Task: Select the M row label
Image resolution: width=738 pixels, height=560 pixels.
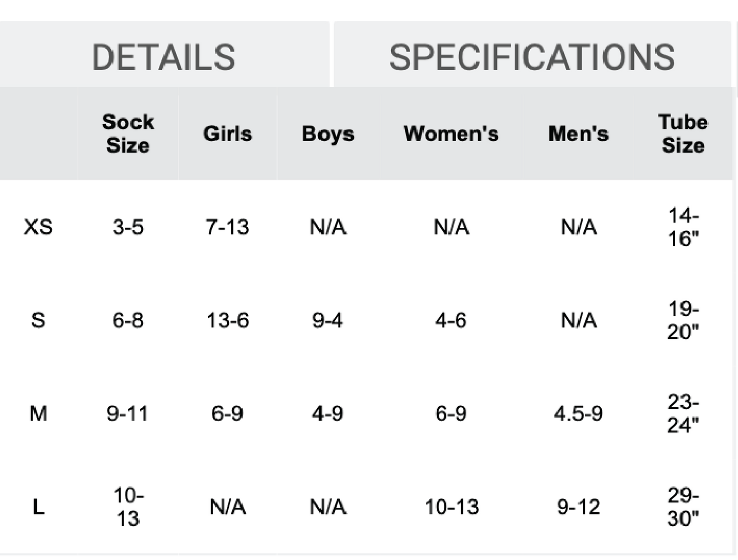Action: [38, 414]
